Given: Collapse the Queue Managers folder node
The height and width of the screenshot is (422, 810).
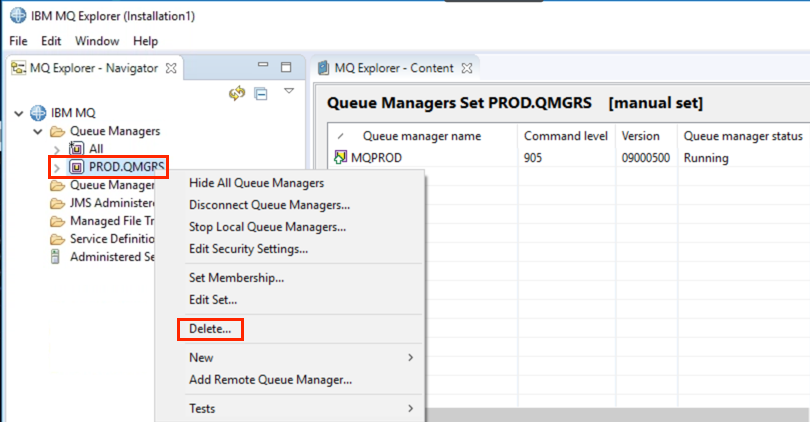Looking at the screenshot, I should point(38,131).
